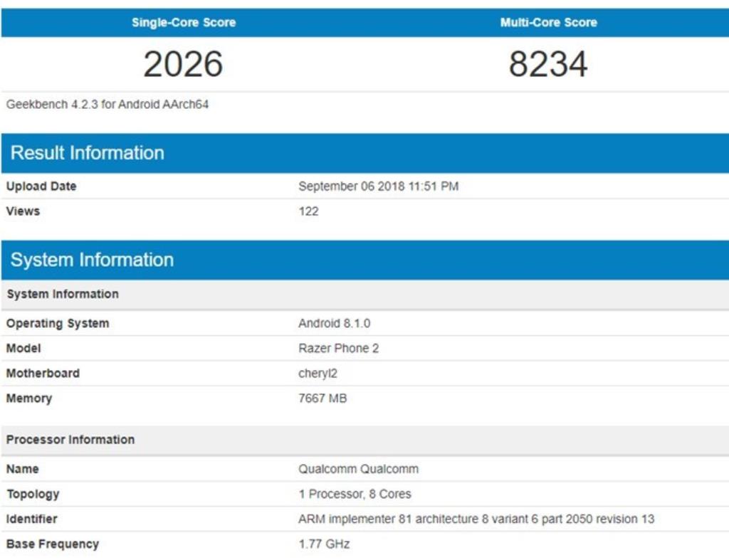Click the blue System Information section banner
This screenshot has height=560, width=729.
tap(92, 260)
